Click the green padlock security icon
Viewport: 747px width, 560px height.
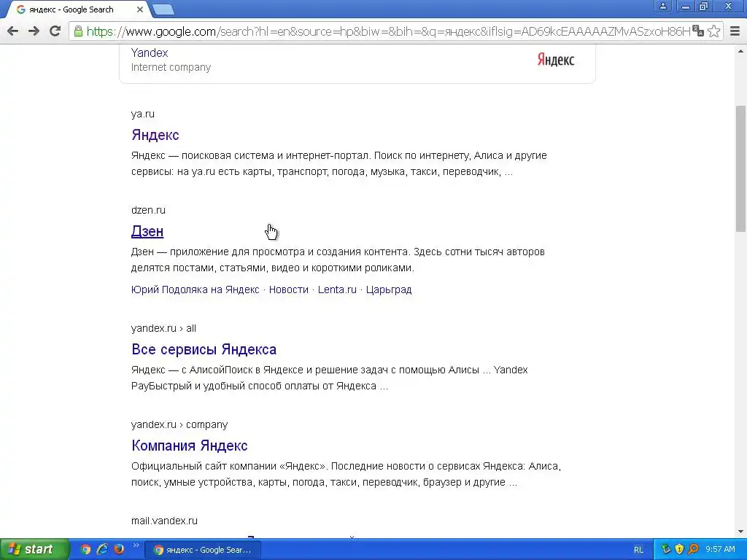point(78,31)
